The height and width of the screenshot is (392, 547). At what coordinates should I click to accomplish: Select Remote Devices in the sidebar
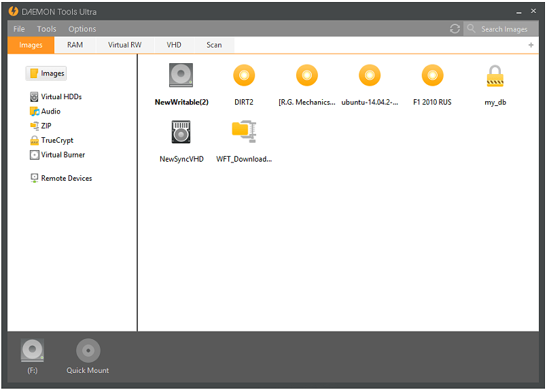(61, 178)
